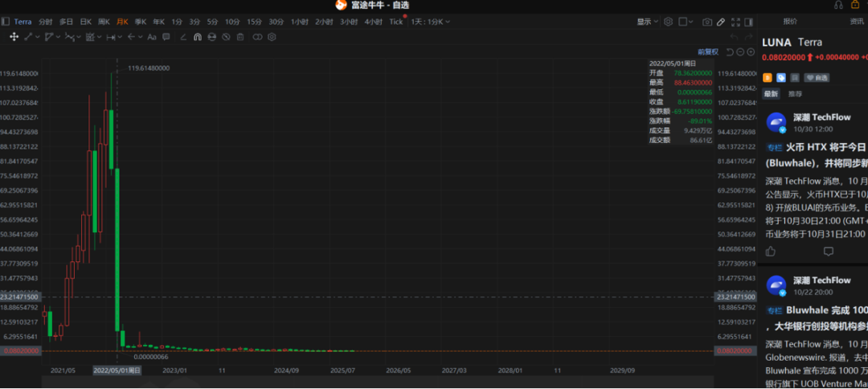Reset chart zoom with circular arrow icon
Image resolution: width=868 pixels, height=389 pixels.
click(730, 52)
